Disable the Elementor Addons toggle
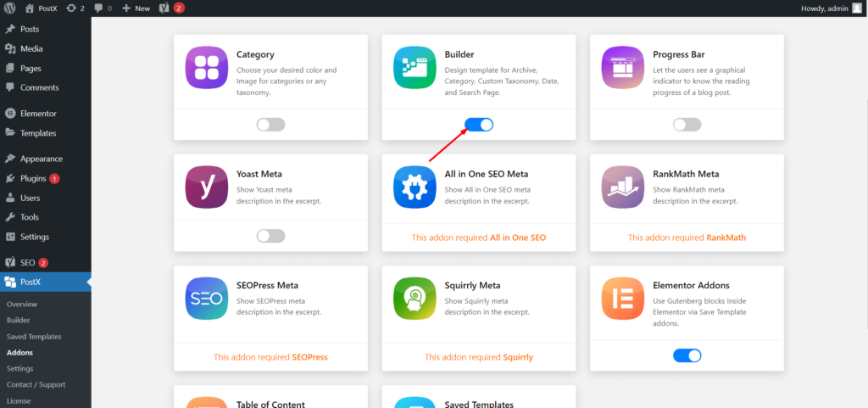868x408 pixels. (687, 355)
